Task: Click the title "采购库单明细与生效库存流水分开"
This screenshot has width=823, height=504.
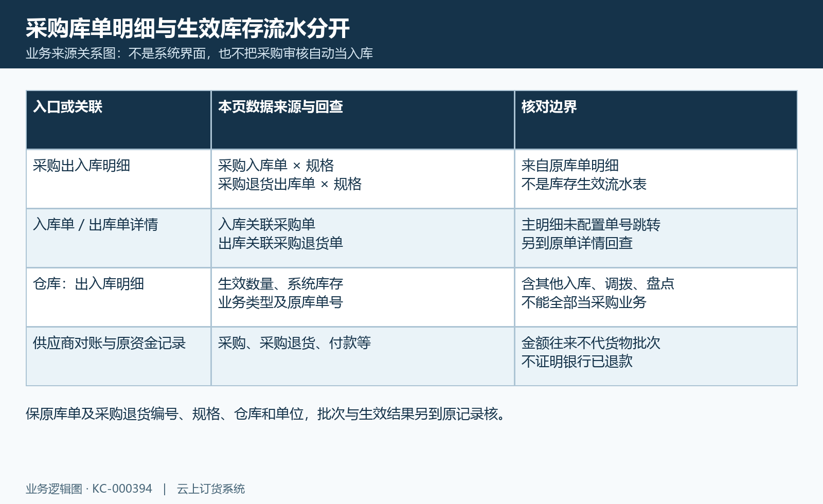Action: pos(188,28)
